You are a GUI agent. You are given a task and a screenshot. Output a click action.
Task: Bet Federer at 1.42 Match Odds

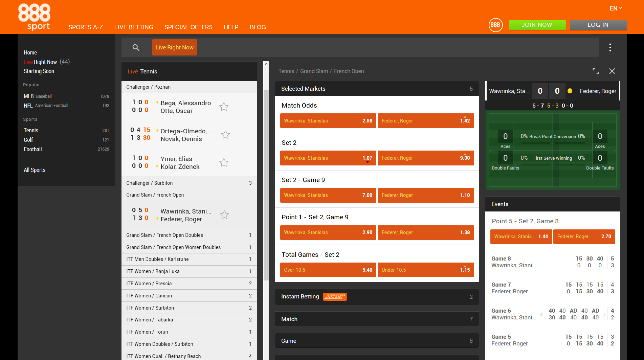click(426, 121)
